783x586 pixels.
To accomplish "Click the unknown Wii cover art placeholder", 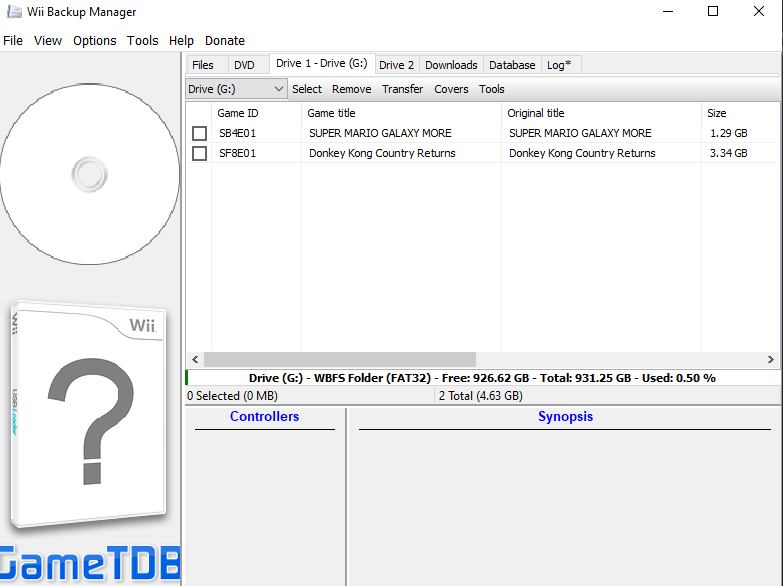I will (88, 415).
